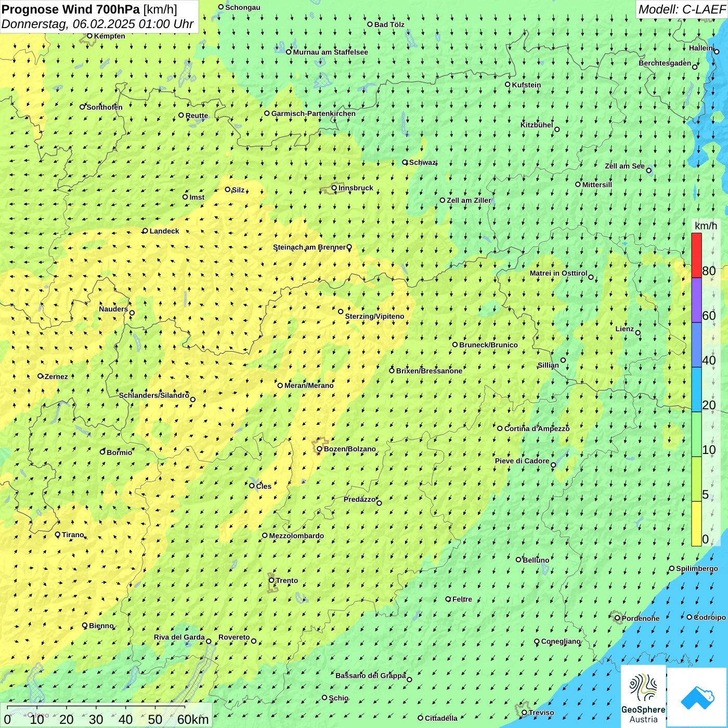Click the 'Mezzolombardo' label
Image resolution: width=728 pixels, height=728 pixels.
tap(296, 536)
